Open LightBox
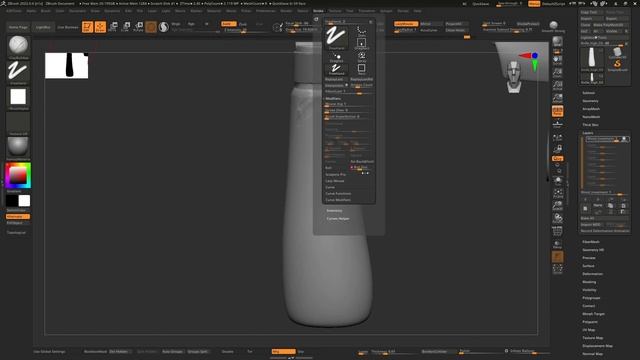The height and width of the screenshot is (360, 640). click(x=43, y=27)
